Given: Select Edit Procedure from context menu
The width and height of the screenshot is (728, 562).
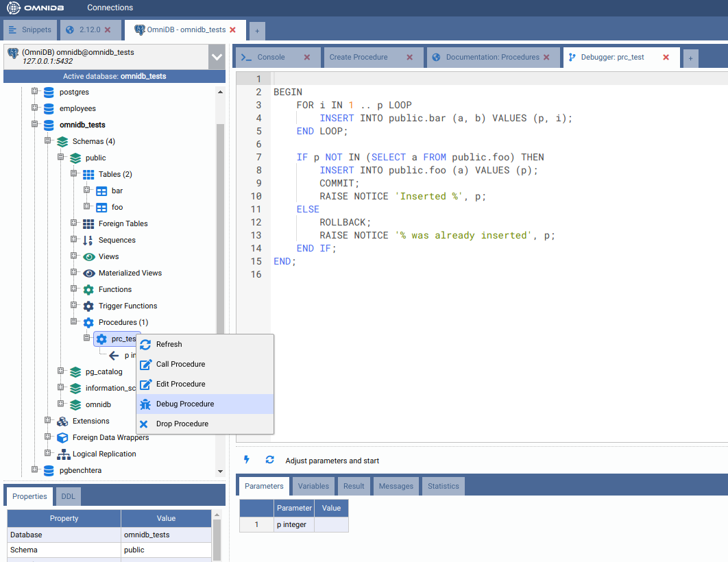Looking at the screenshot, I should pyautogui.click(x=180, y=384).
